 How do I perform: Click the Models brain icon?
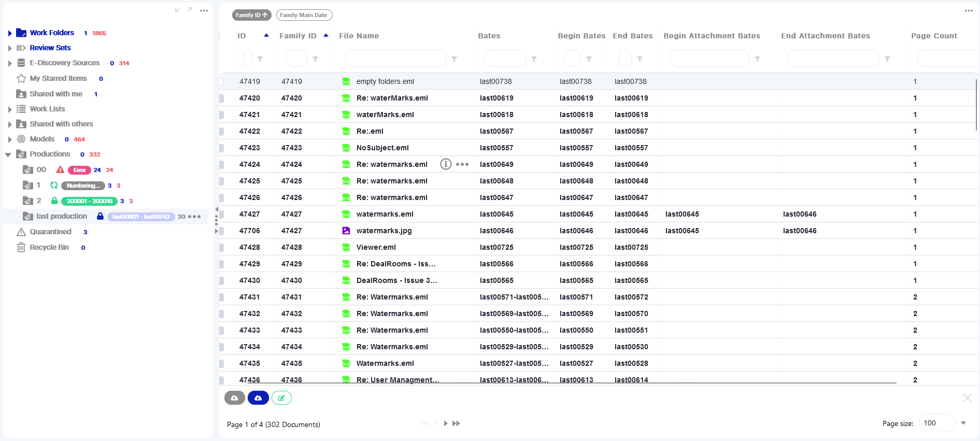21,139
